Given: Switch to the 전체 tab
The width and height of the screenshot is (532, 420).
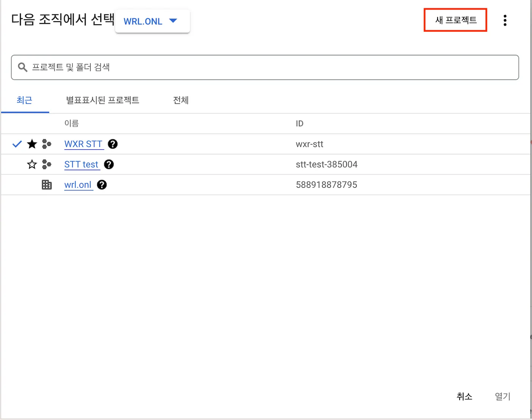Looking at the screenshot, I should click(x=181, y=100).
